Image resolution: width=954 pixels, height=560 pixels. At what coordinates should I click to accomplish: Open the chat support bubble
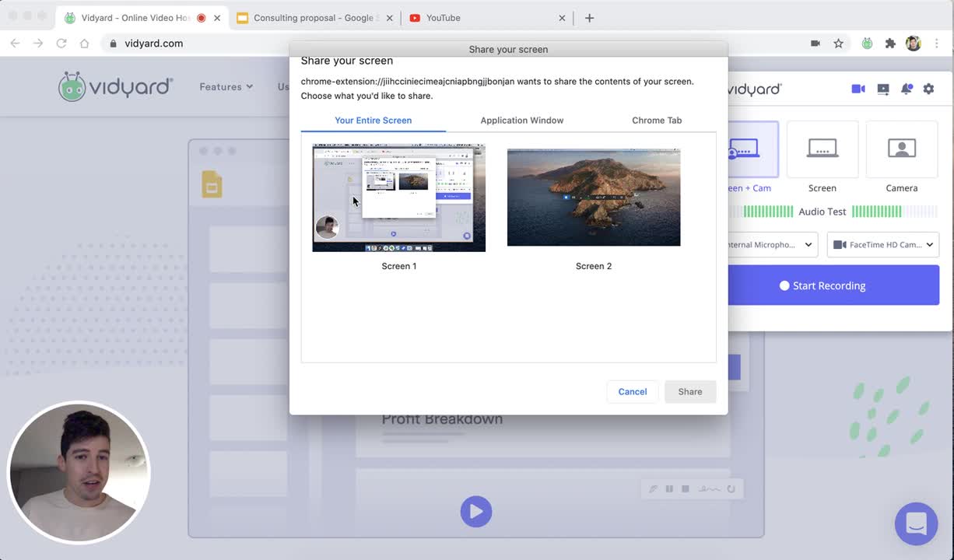(916, 523)
